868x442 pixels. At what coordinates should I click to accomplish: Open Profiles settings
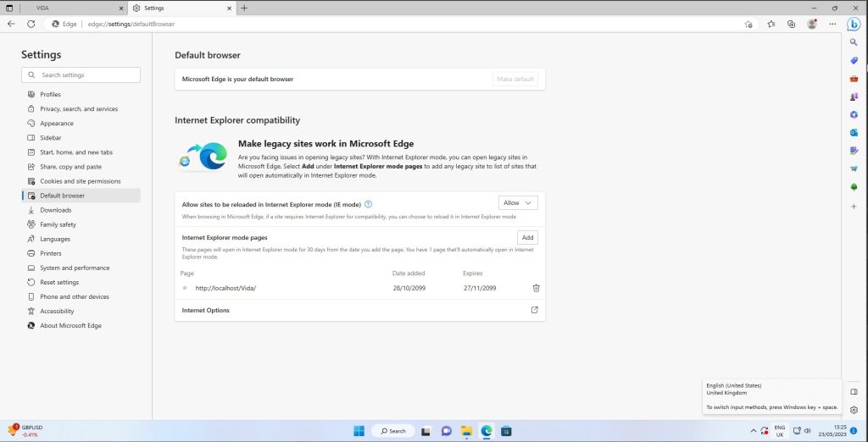point(81,95)
